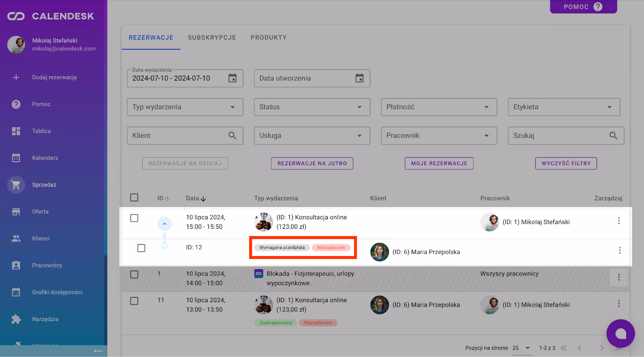Tick the checkbox for booking ID 12
Screen dimensions: 644x357
point(141,248)
